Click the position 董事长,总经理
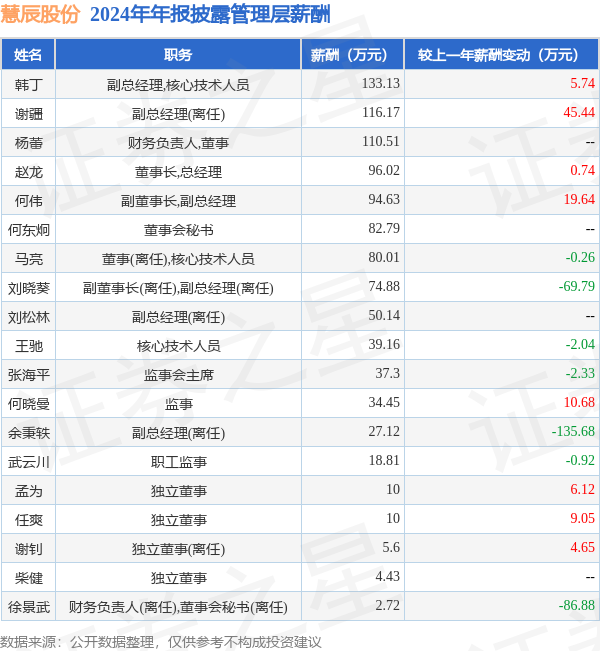Image resolution: width=600 pixels, height=651 pixels. click(x=179, y=172)
